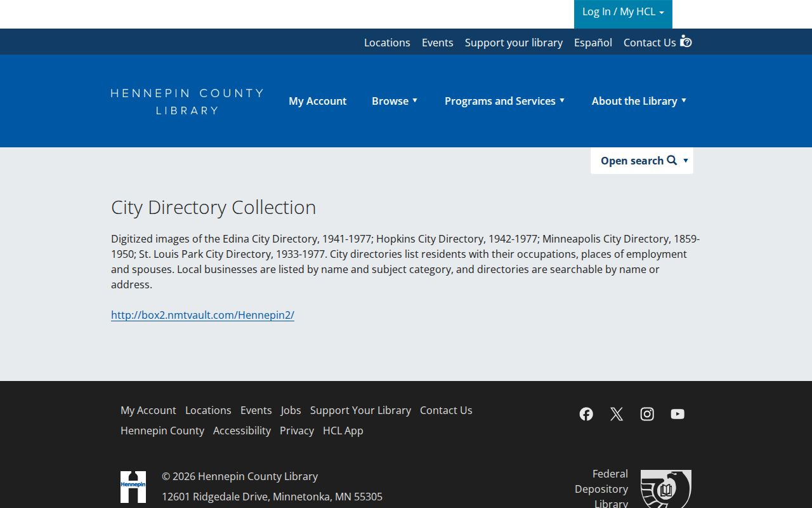Image resolution: width=812 pixels, height=508 pixels.
Task: Visit the Hennepin County footer link
Action: click(162, 431)
